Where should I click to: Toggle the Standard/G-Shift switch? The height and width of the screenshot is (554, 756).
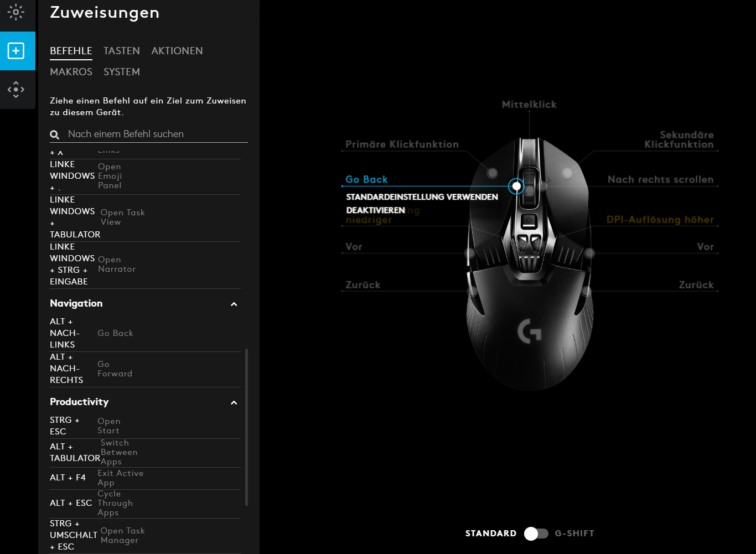[536, 534]
